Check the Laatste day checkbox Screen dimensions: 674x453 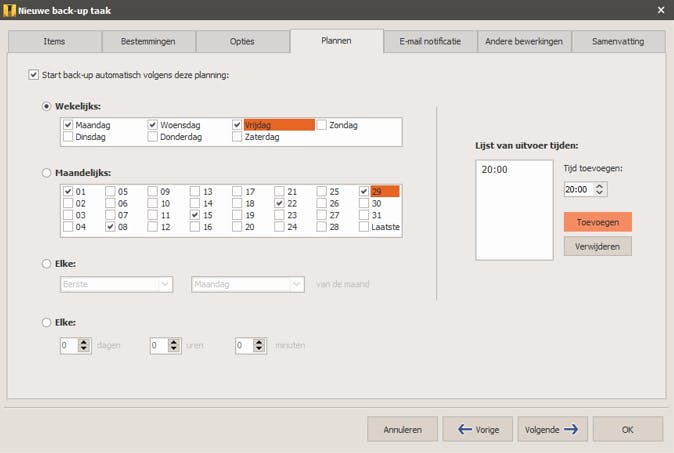pos(364,226)
